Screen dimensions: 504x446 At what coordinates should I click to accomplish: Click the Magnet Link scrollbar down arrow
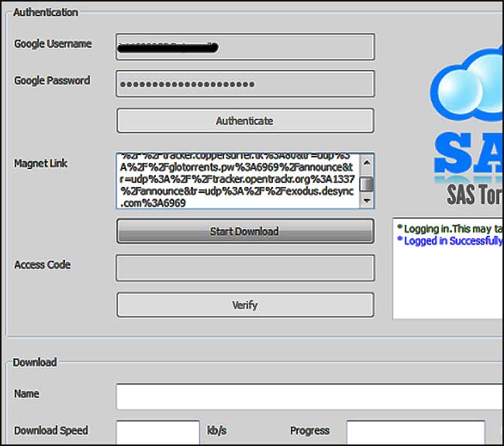pos(367,200)
